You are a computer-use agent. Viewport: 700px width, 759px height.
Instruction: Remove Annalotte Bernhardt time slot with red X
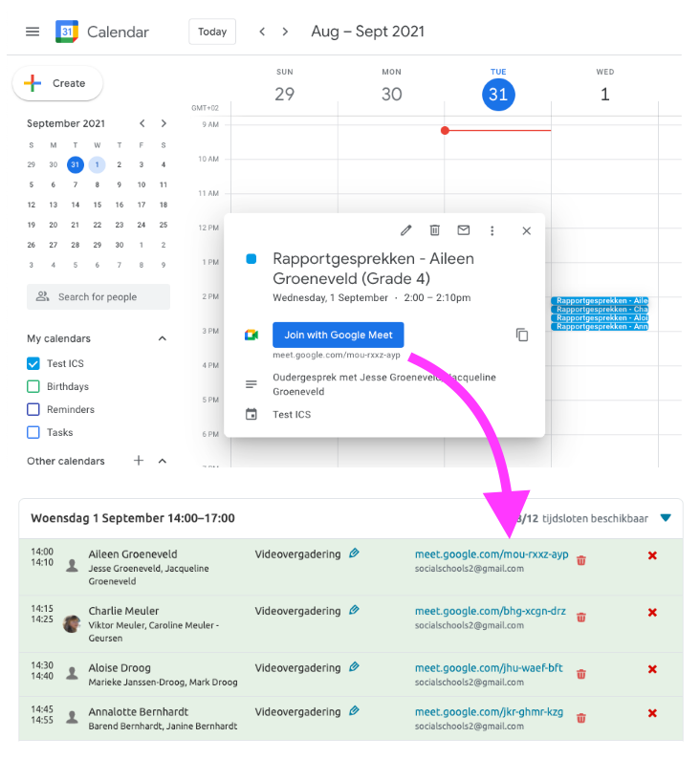tap(652, 713)
